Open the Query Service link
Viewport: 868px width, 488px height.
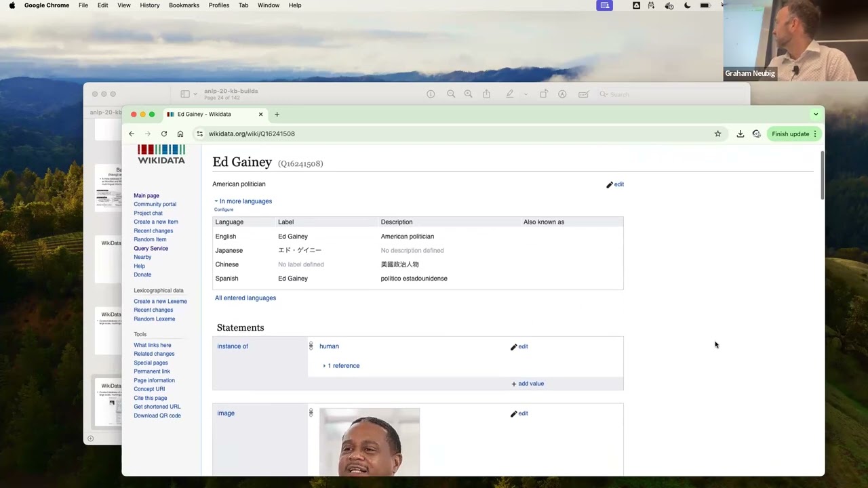151,249
